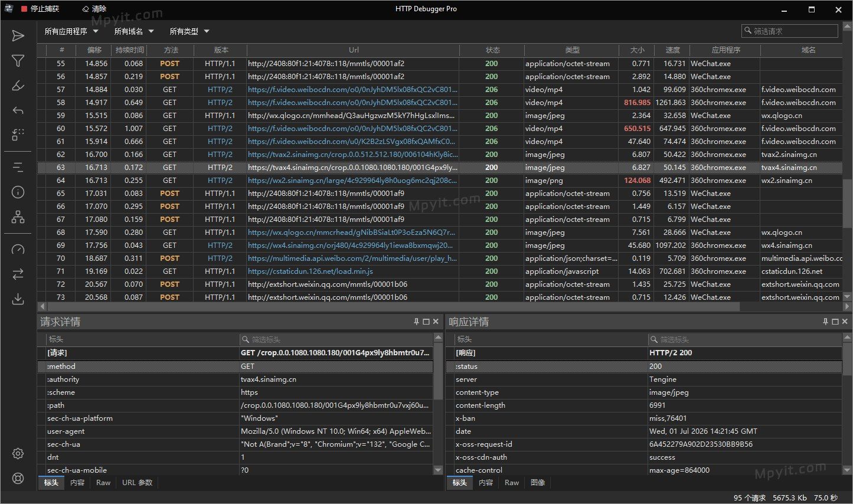
Task: Switch to response Raw tab
Action: pos(512,483)
